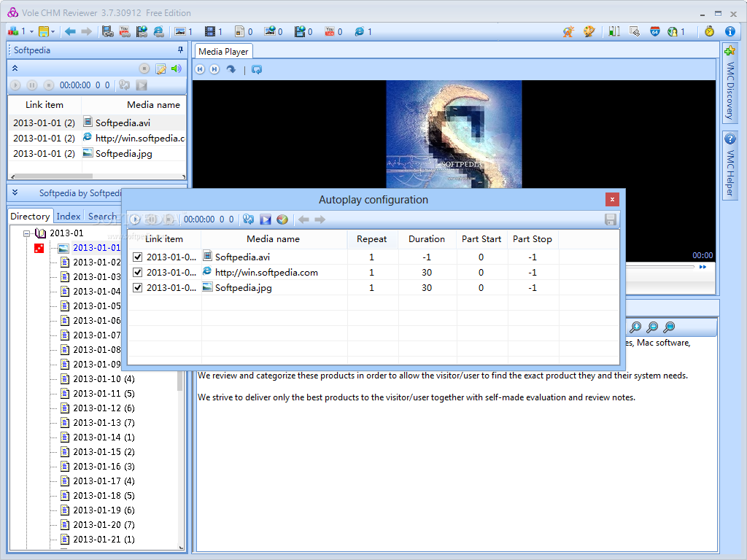The width and height of the screenshot is (747, 560).
Task: Open the color palette theme icon
Action: pyautogui.click(x=589, y=31)
